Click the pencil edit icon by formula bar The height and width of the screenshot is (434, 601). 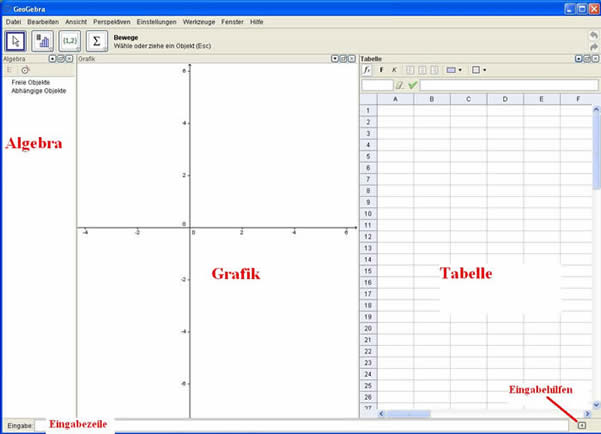[x=400, y=85]
